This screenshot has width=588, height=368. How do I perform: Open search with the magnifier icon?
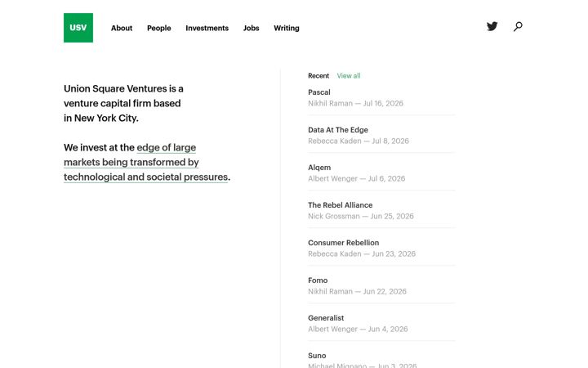coord(518,27)
